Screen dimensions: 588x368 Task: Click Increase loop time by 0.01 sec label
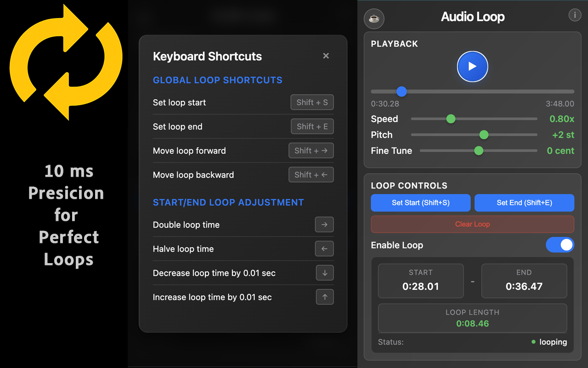click(x=212, y=297)
